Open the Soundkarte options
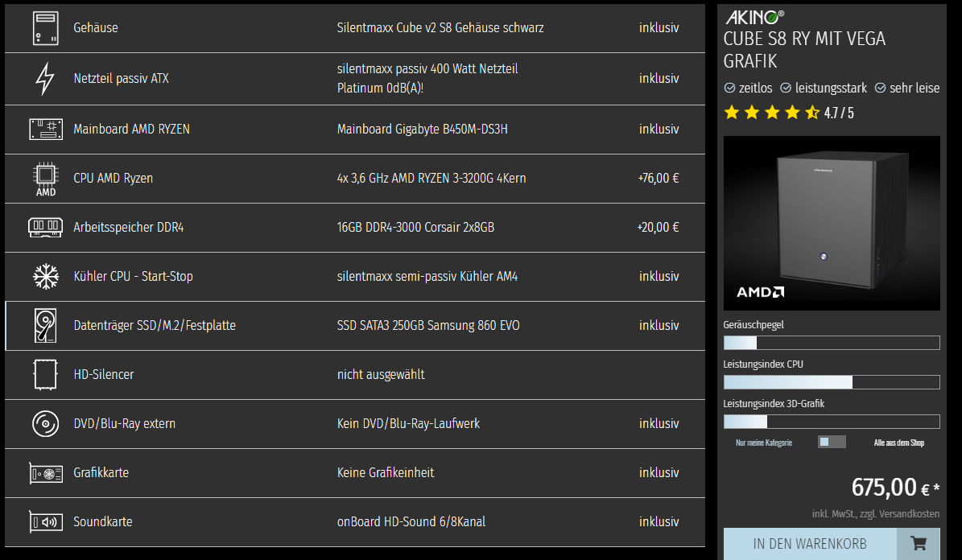Image resolution: width=962 pixels, height=560 pixels. click(355, 522)
